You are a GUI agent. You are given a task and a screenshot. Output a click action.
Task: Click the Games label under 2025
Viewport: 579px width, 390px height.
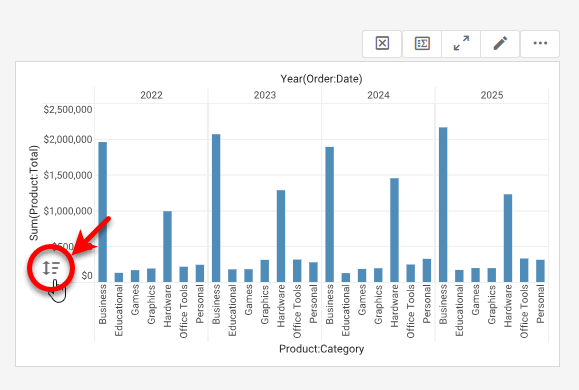475,300
